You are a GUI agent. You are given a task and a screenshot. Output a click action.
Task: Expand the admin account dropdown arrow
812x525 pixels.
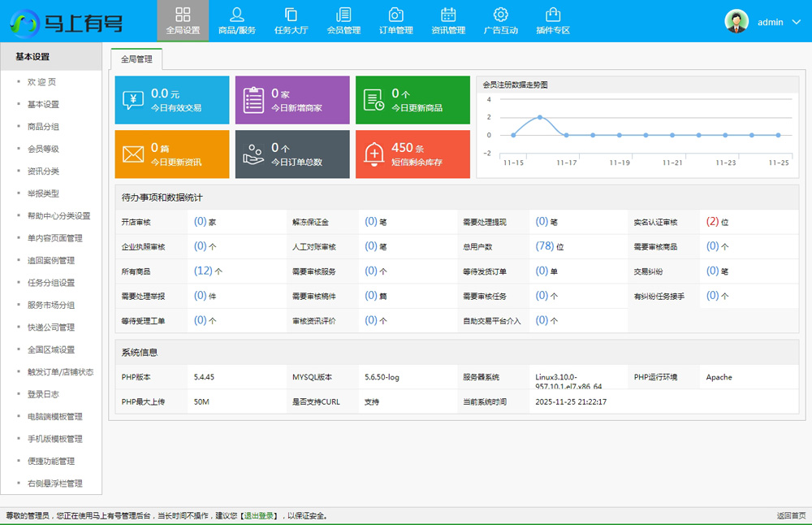[795, 22]
